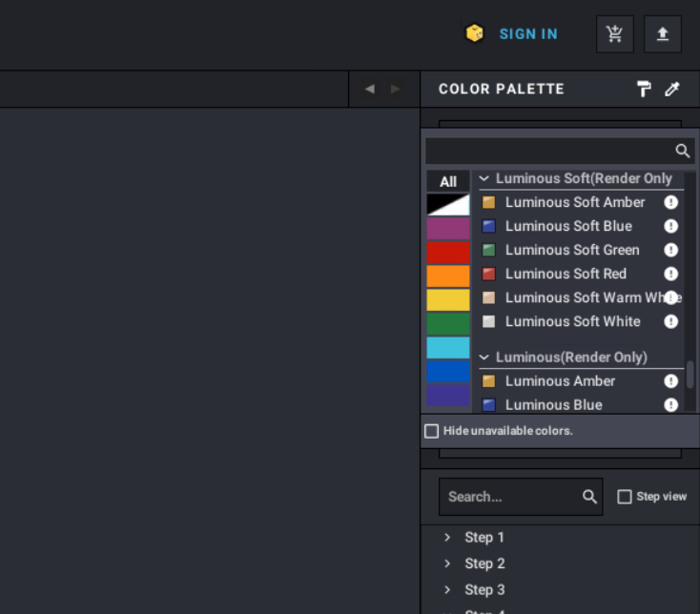Select the eyedropper color picker icon
Screen dimensions: 700x614
672,89
